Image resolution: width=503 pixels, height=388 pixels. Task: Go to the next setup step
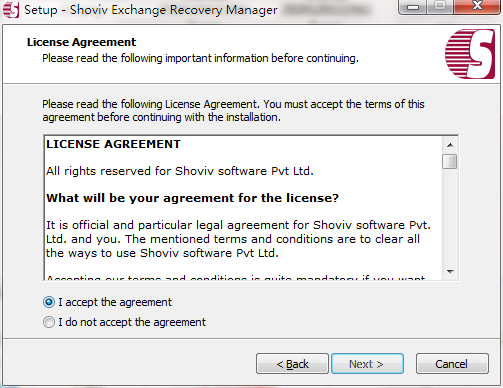[367, 364]
